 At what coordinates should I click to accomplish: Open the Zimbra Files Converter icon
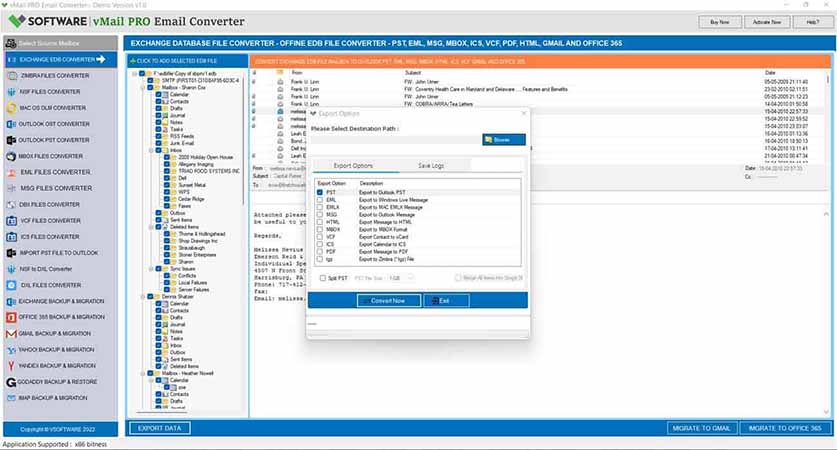pos(11,76)
